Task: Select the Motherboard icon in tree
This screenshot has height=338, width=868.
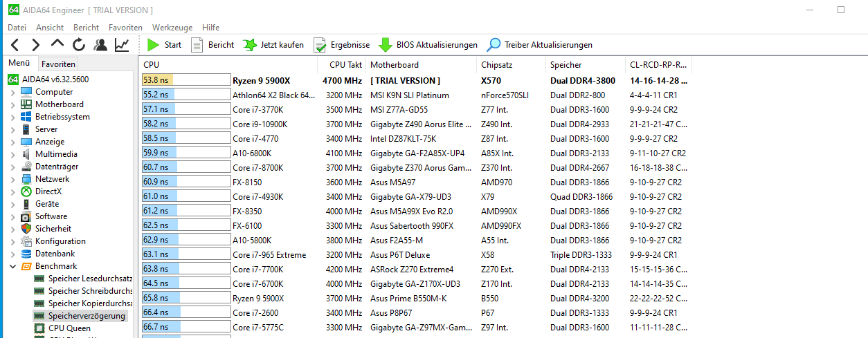Action: coord(26,104)
